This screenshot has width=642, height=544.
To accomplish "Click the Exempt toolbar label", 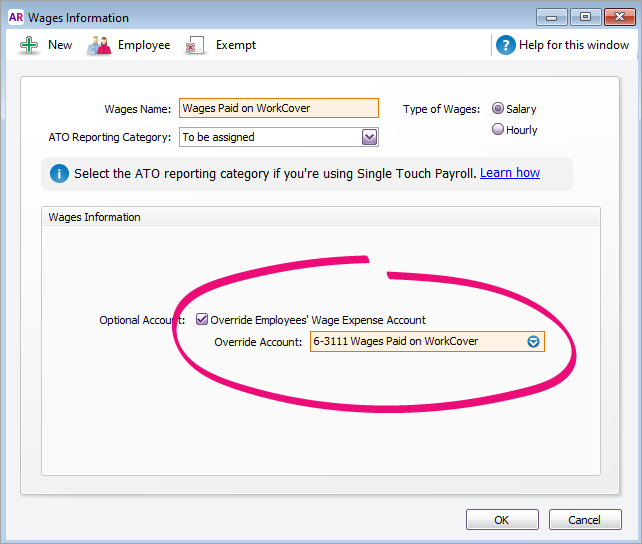I will pos(236,45).
